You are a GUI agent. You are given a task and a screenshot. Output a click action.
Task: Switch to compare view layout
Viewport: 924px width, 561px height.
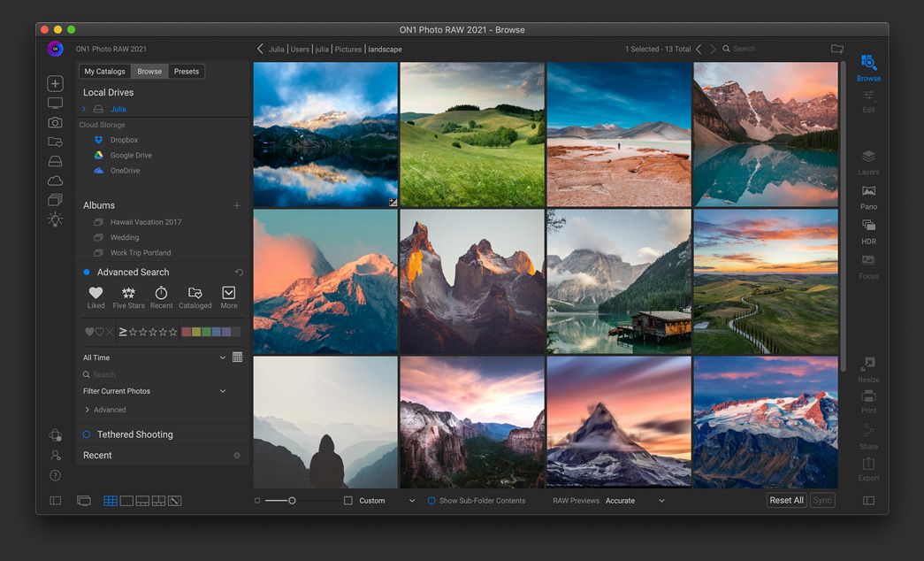click(158, 501)
